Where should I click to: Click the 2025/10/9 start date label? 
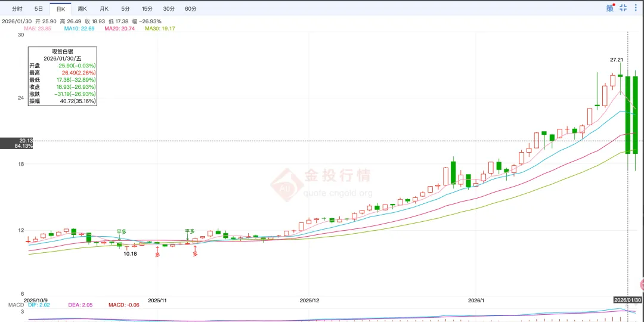[x=36, y=300]
